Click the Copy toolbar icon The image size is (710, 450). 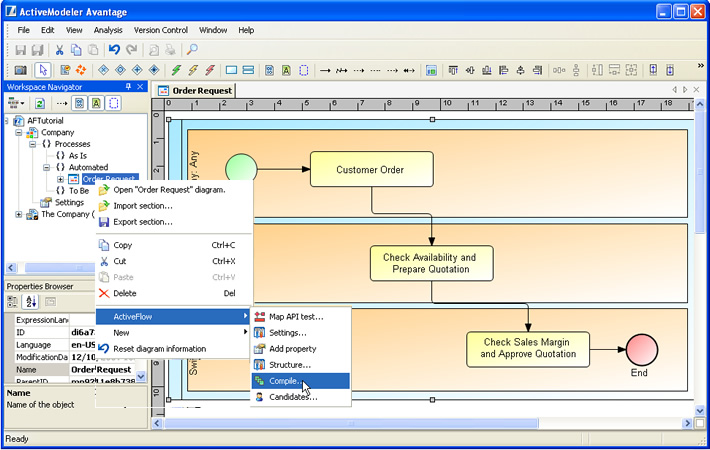[76, 50]
